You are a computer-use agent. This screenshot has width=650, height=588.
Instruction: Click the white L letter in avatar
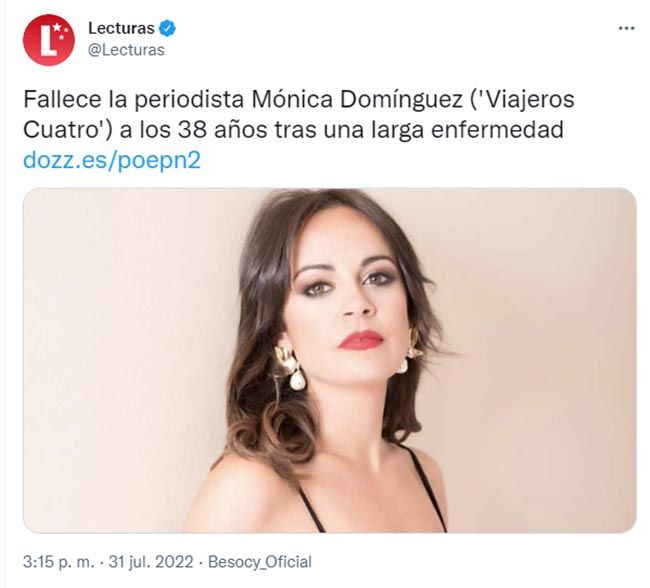[x=47, y=41]
